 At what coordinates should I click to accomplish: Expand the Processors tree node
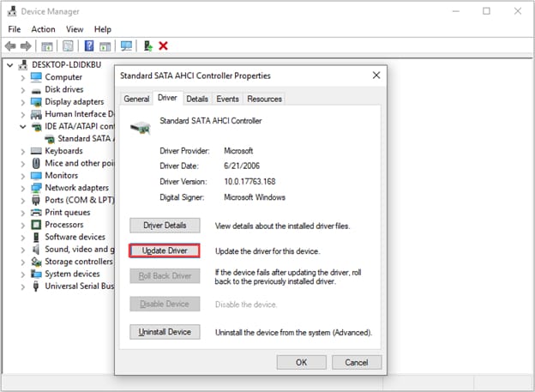(x=23, y=226)
